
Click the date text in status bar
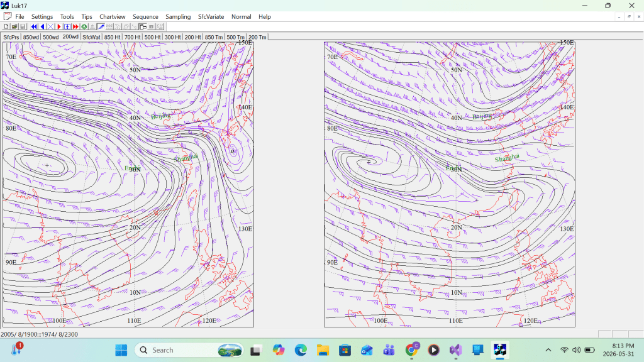39,334
